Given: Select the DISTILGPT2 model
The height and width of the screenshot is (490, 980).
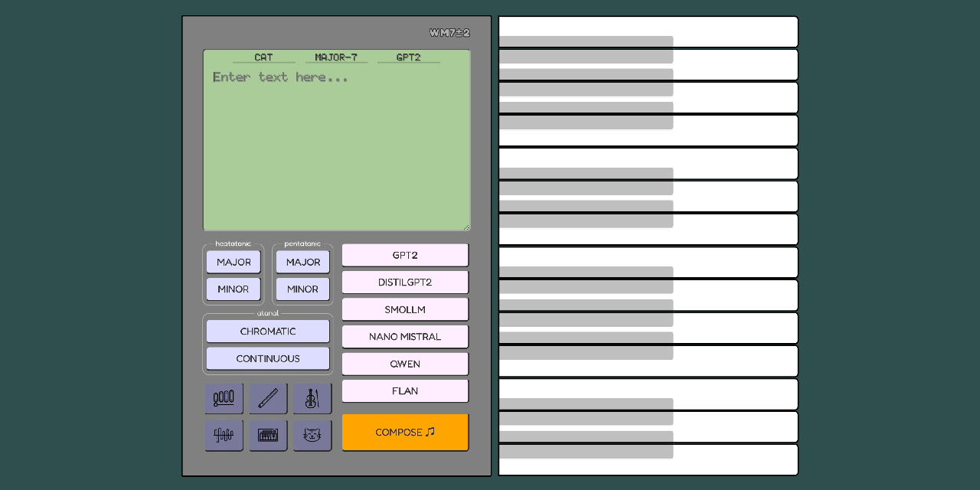Looking at the screenshot, I should 405,282.
